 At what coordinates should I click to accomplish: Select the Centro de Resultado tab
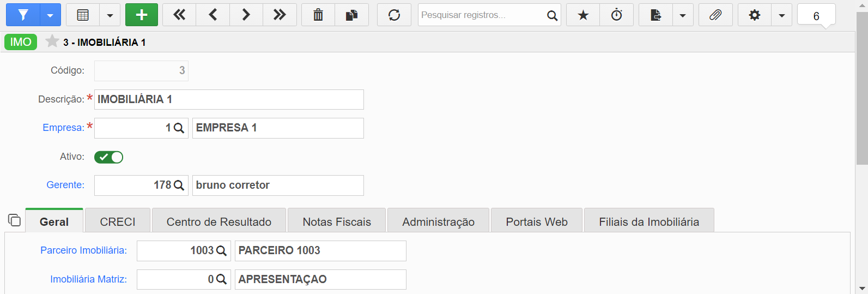pyautogui.click(x=219, y=221)
